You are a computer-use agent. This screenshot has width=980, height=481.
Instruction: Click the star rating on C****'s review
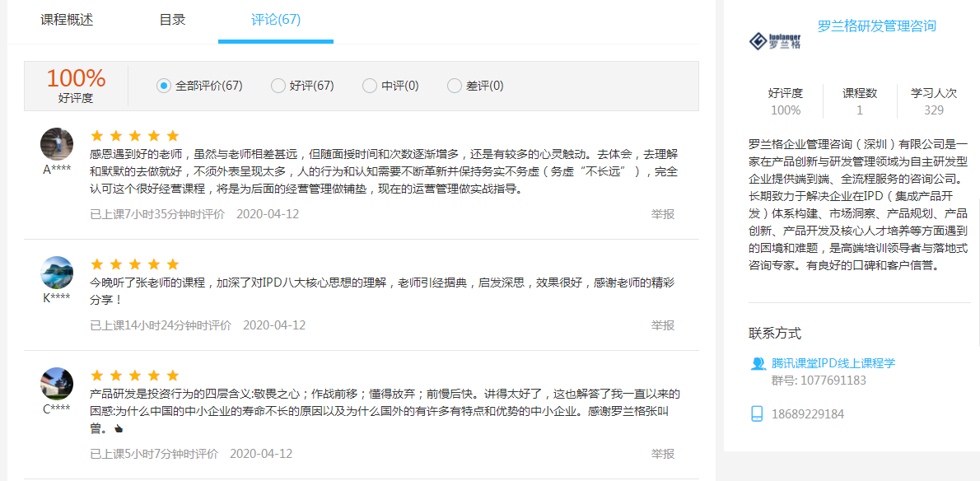click(x=134, y=376)
